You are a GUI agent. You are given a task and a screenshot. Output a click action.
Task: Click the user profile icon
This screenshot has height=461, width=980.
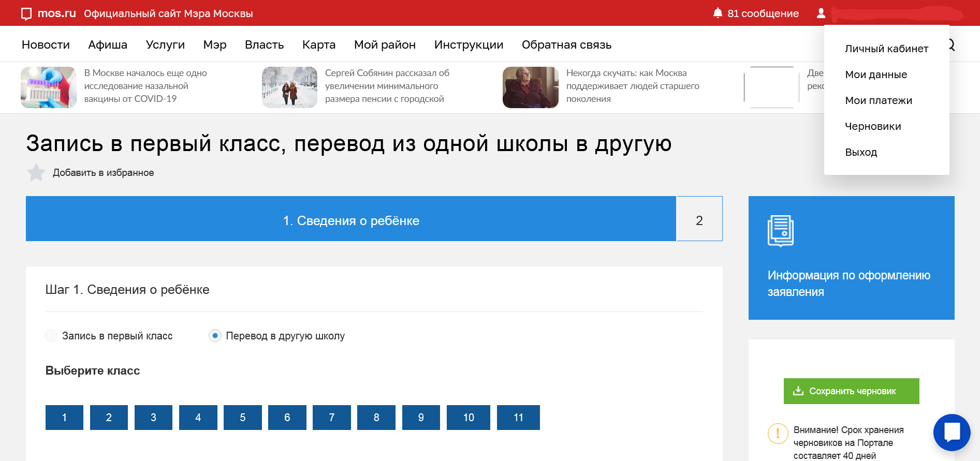(821, 13)
